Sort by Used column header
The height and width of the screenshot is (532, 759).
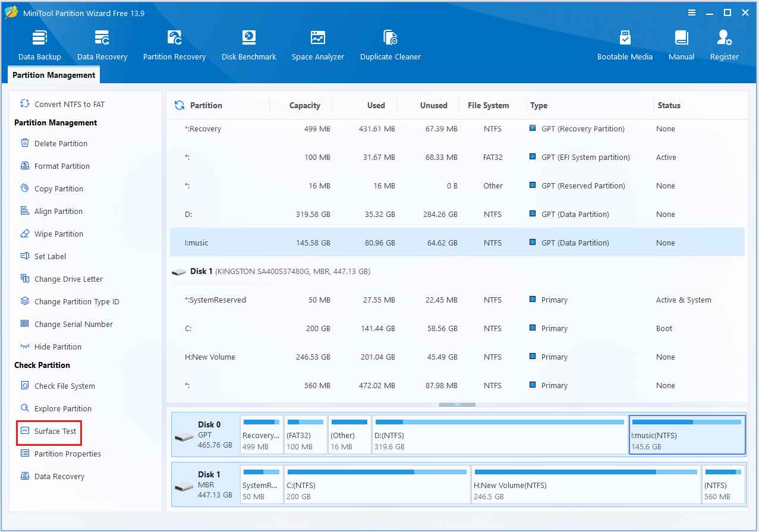376,105
